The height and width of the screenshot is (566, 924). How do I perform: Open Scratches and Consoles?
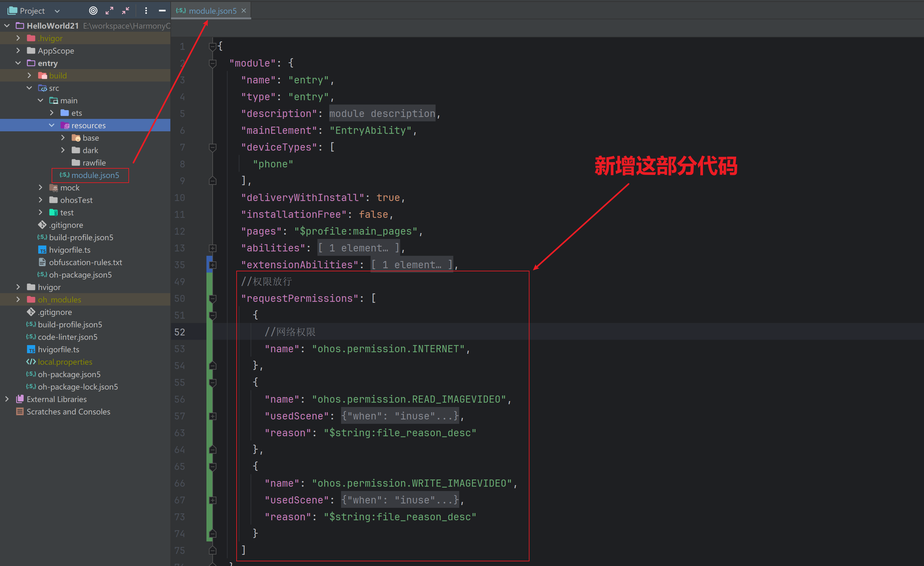(68, 412)
